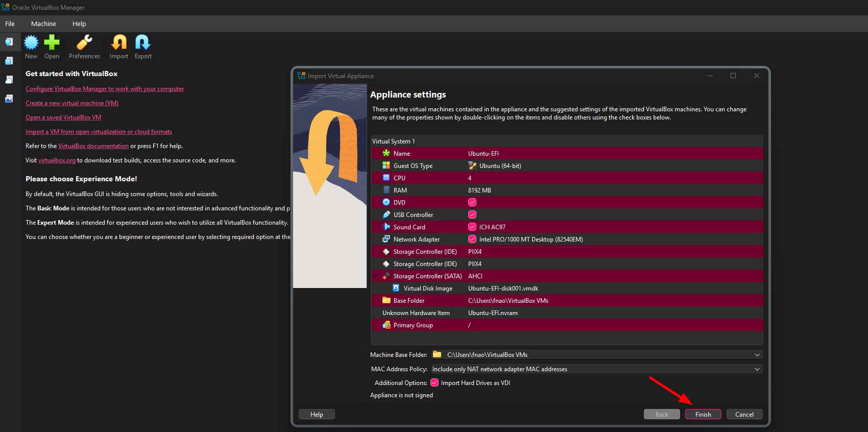Select the bottom icon in left sidebar

[x=9, y=99]
